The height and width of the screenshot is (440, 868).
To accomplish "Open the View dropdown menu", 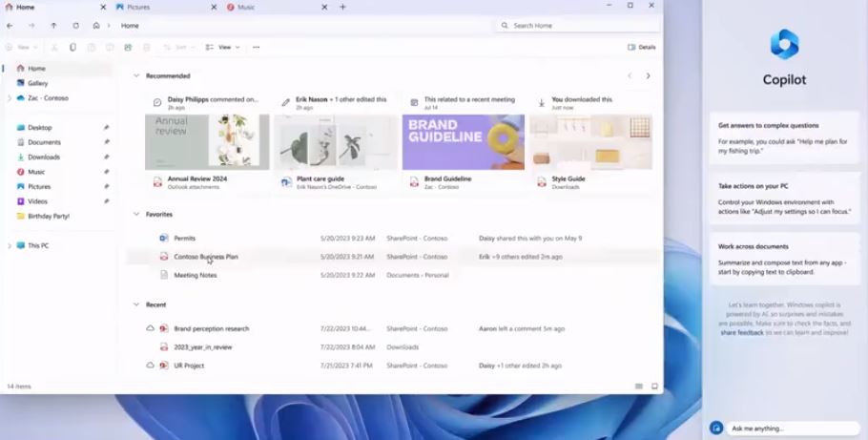I will point(222,47).
